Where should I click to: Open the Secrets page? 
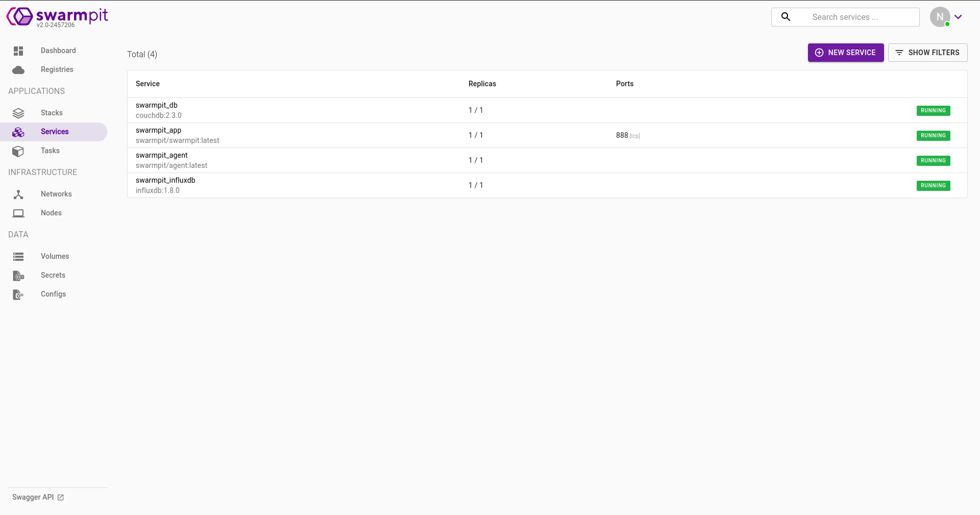tap(54, 275)
